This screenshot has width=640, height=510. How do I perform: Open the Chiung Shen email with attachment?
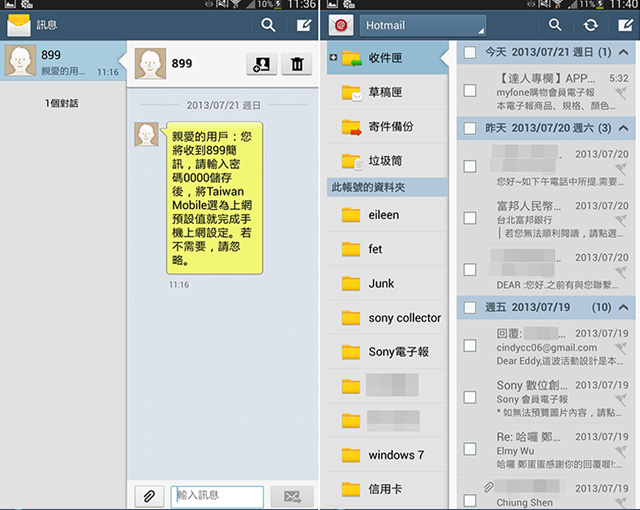pos(546,493)
